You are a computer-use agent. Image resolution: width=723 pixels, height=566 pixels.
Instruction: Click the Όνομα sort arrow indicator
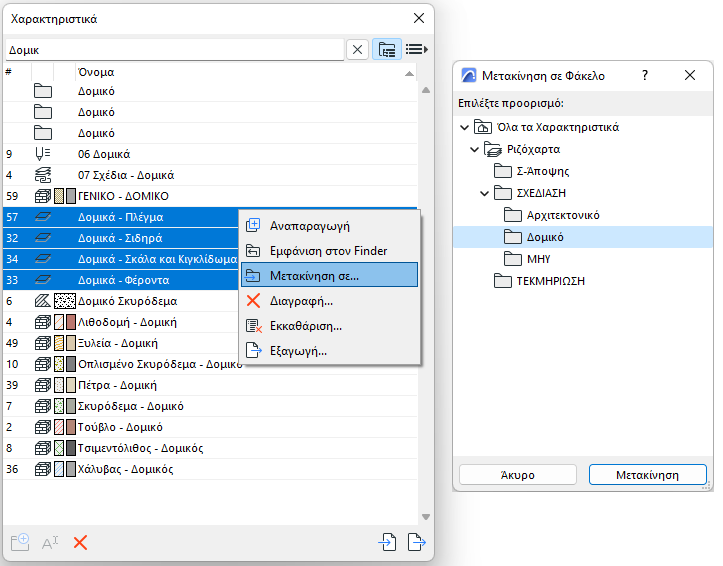[409, 73]
